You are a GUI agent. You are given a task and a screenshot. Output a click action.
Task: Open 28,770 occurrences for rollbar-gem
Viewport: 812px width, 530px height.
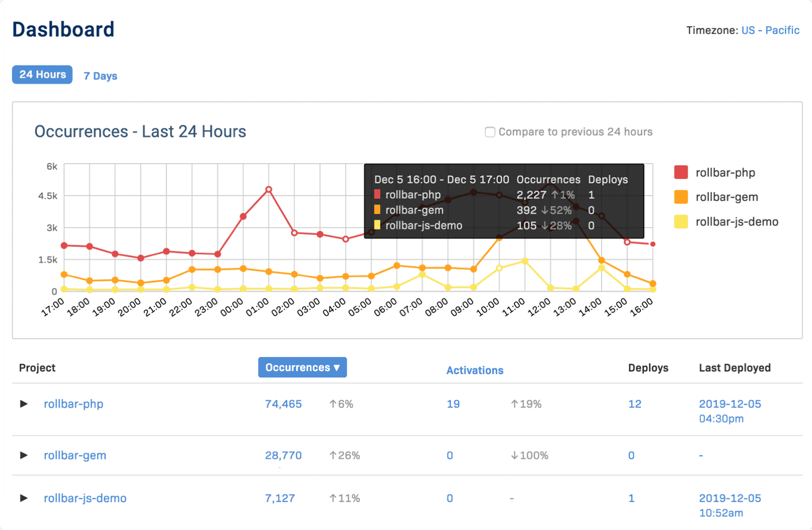point(283,455)
